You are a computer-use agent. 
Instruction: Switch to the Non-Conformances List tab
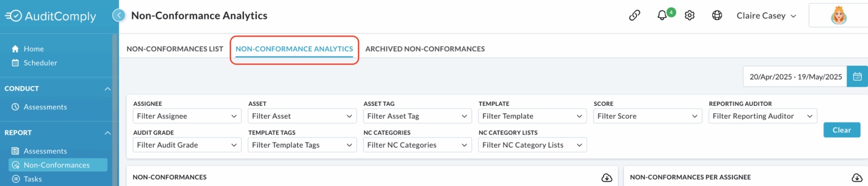coord(175,49)
